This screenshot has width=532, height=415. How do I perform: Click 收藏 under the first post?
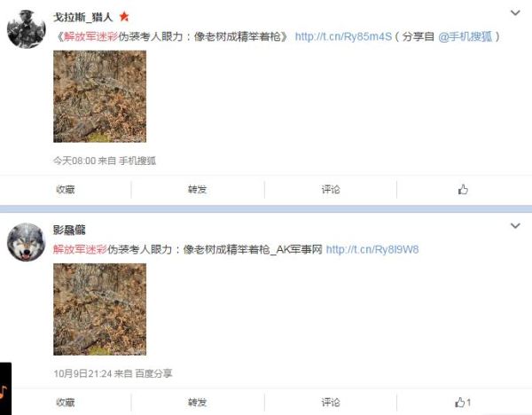66,190
